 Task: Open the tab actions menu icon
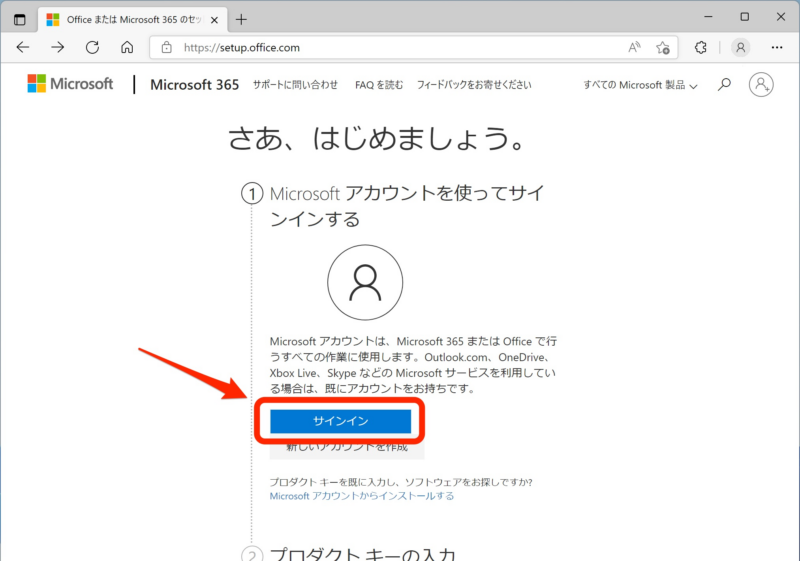point(19,20)
